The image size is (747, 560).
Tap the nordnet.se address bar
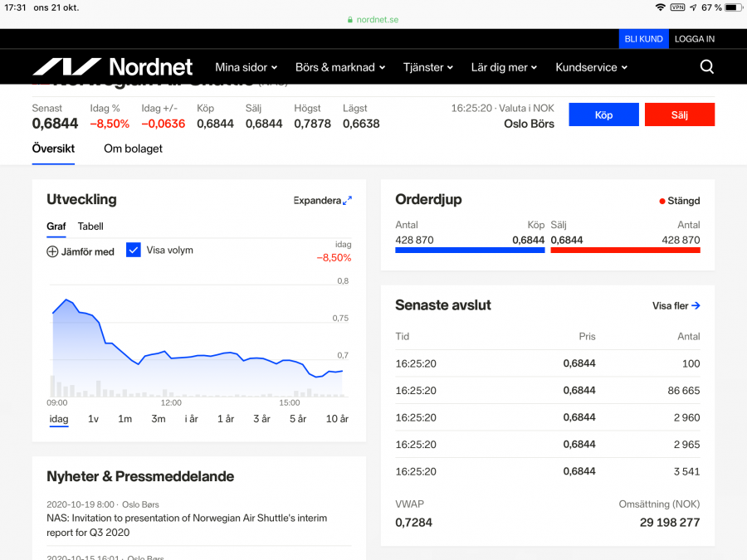373,19
